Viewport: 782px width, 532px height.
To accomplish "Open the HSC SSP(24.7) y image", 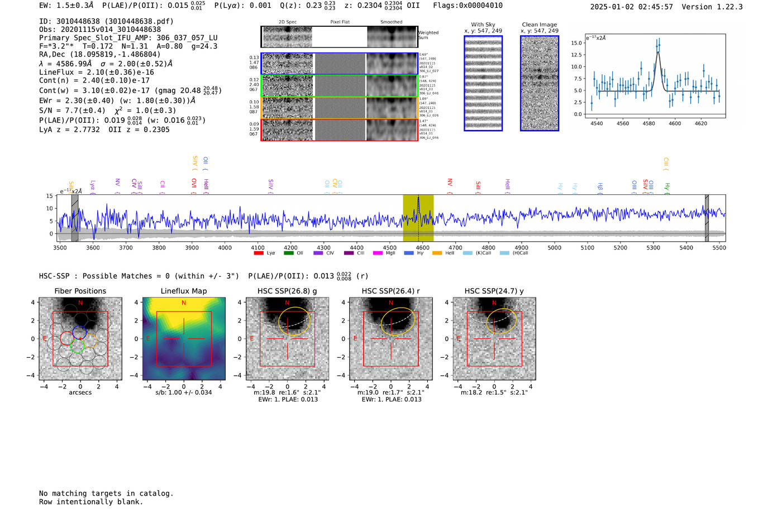I will (494, 339).
